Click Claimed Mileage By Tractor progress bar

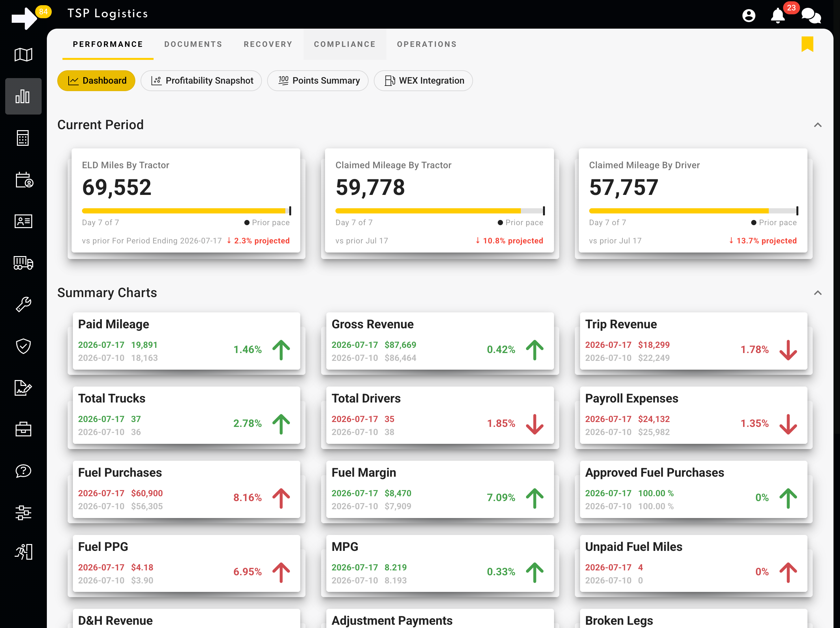point(440,211)
